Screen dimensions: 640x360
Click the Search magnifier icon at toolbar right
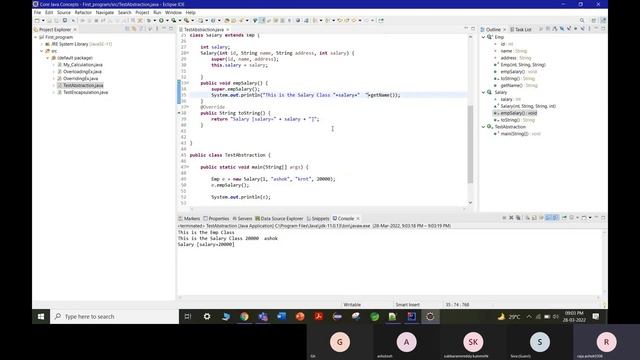[x=582, y=20]
